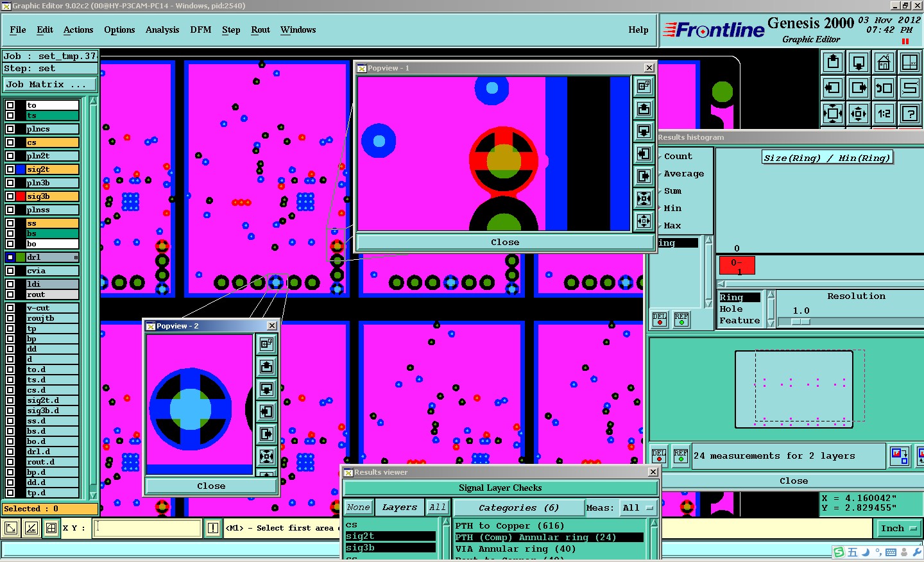Image resolution: width=924 pixels, height=562 pixels.
Task: Click Popview 1 pan down icon
Action: point(644,131)
